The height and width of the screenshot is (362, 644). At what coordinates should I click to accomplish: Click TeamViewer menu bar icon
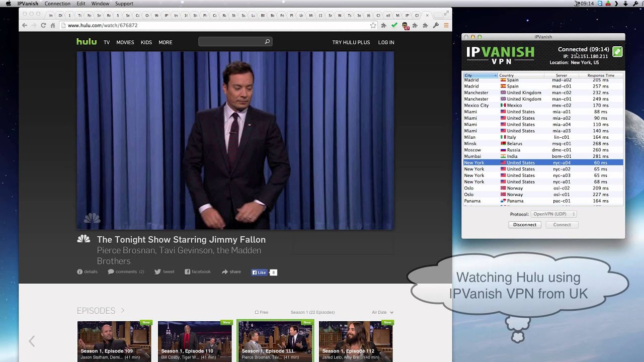pos(600,4)
